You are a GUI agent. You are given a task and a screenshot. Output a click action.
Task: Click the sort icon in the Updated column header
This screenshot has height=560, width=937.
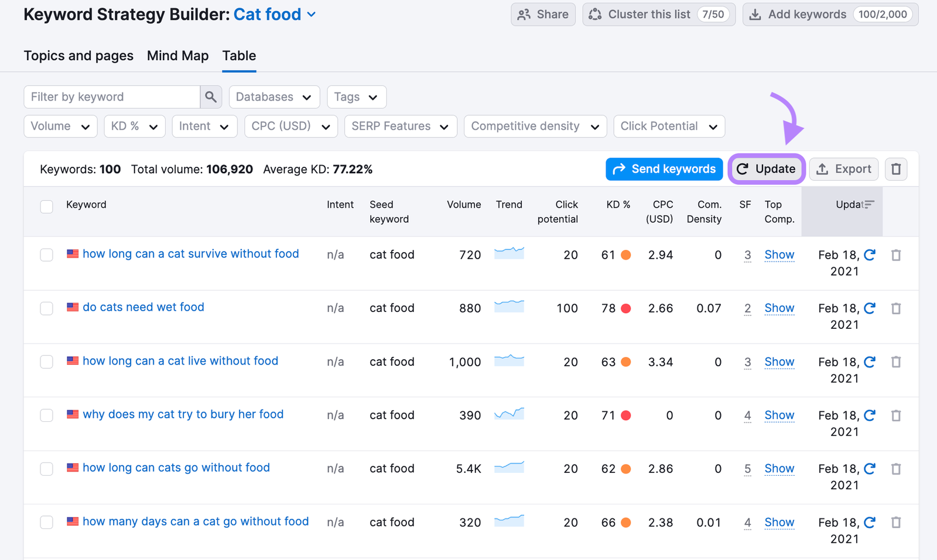pos(869,204)
